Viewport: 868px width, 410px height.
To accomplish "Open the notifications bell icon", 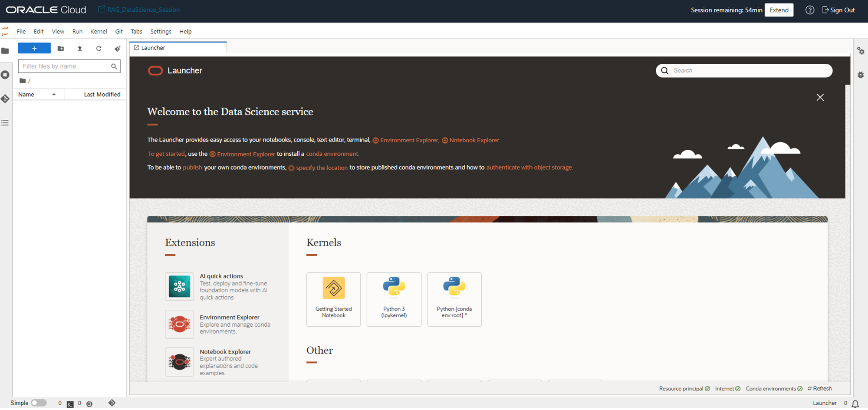I will point(855,404).
